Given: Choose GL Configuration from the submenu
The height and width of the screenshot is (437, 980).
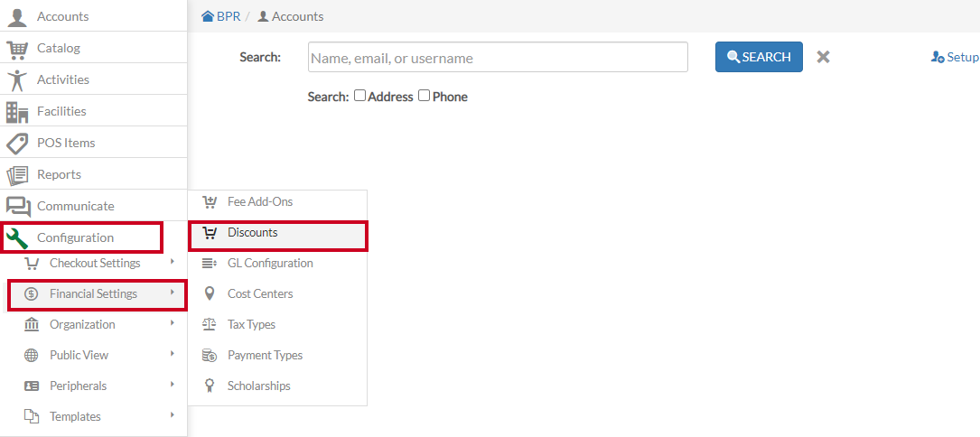Looking at the screenshot, I should (277, 264).
